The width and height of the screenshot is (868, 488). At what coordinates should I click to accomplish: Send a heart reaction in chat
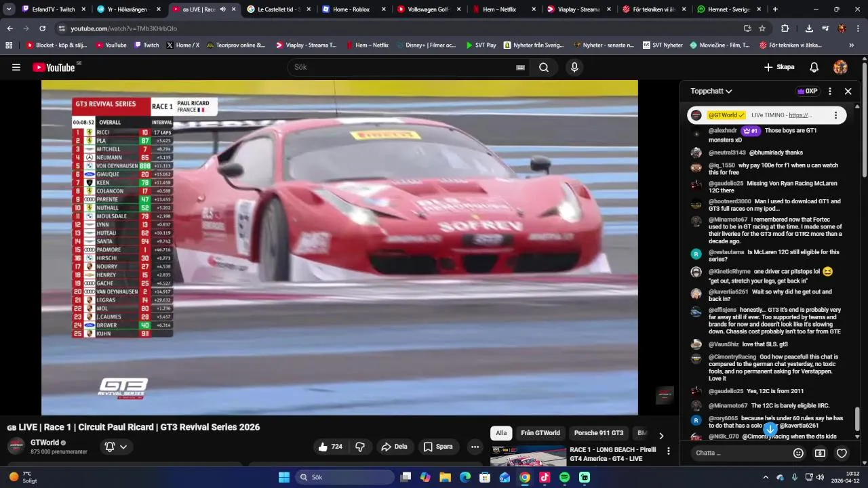842,453
